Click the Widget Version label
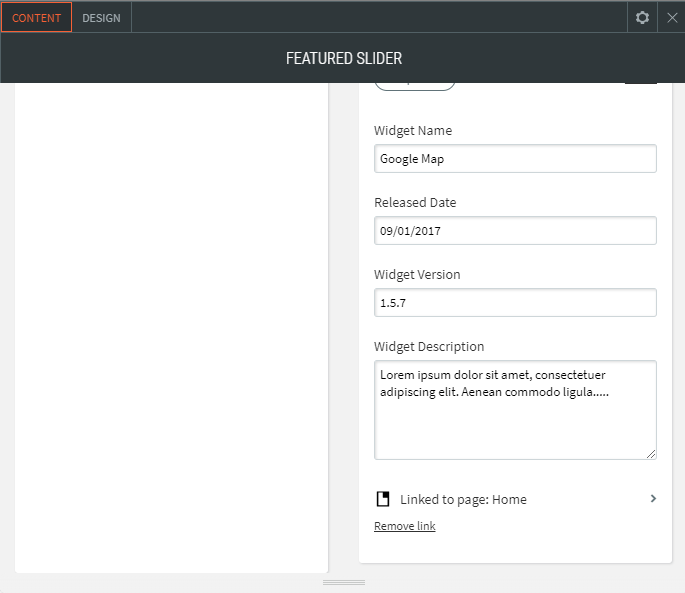This screenshot has height=593, width=685. [417, 275]
